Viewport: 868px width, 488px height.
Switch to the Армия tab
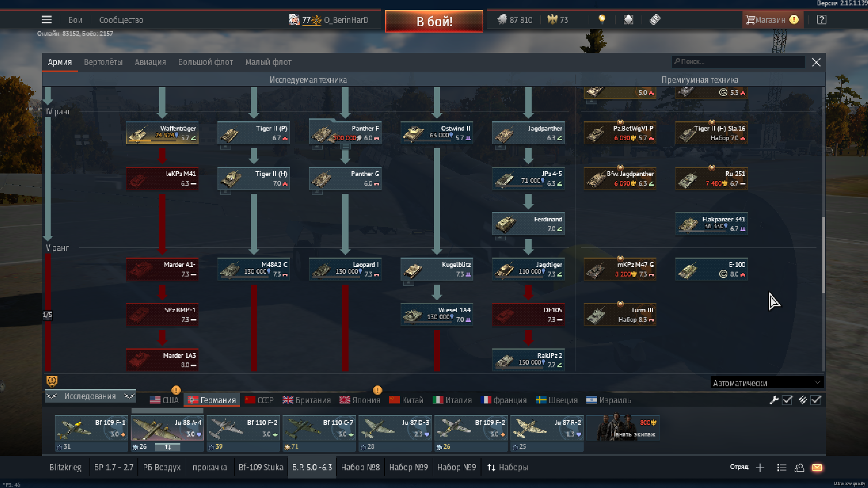tap(60, 62)
